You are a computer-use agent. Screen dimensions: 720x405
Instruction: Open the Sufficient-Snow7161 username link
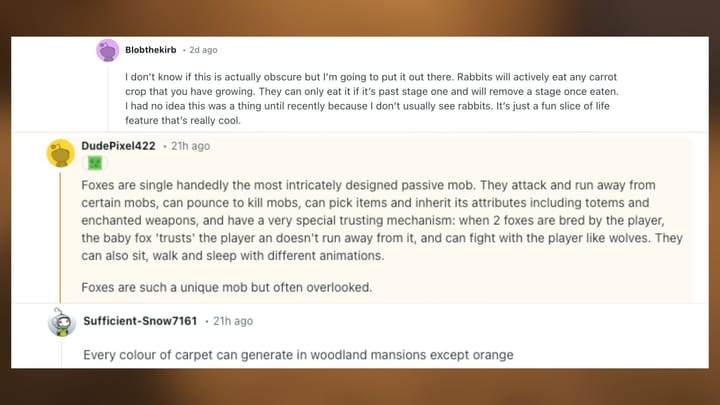click(140, 322)
